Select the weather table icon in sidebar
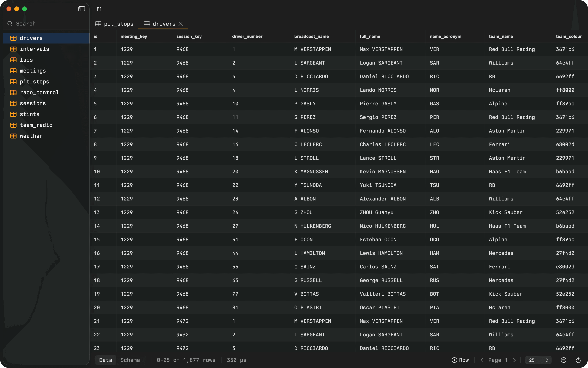 (x=13, y=136)
